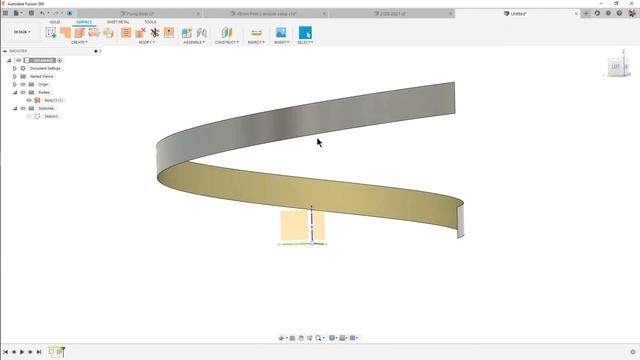Click the Insert image icon
Image resolution: width=640 pixels, height=360 pixels.
pyautogui.click(x=281, y=33)
